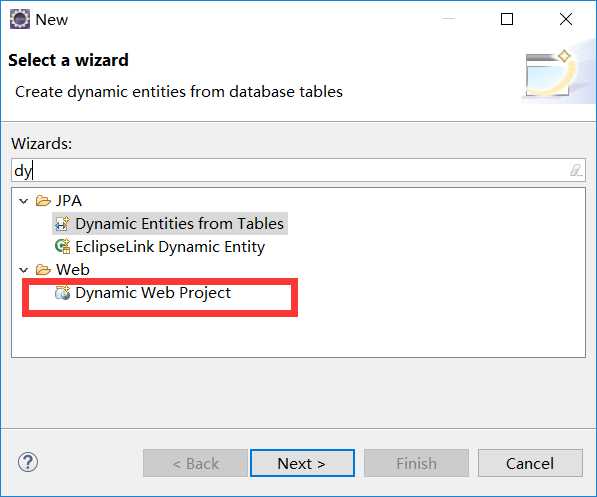The image size is (597, 497).
Task: Click the Eclipse icon in title bar
Action: click(x=19, y=19)
